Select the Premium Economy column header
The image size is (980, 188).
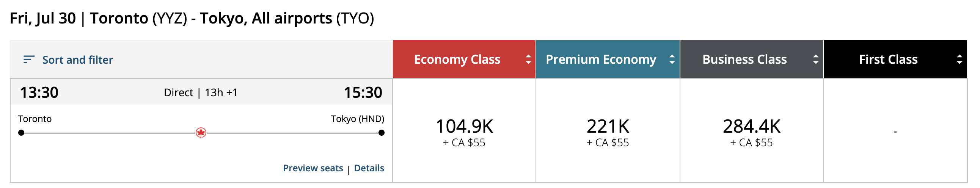pos(601,60)
